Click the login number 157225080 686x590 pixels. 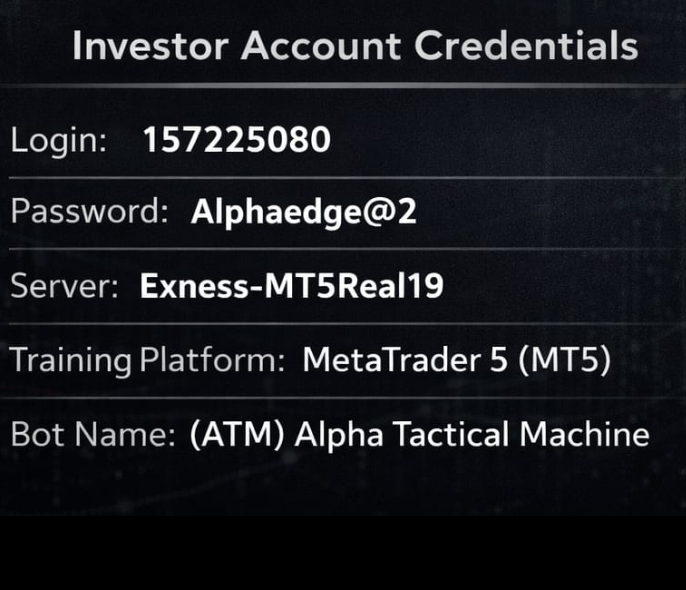click(x=236, y=140)
